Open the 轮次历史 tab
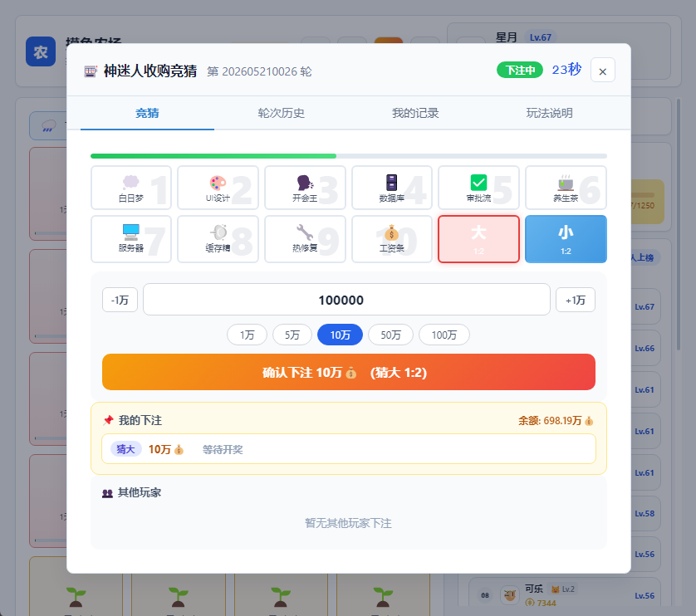The image size is (696, 616). (282, 113)
